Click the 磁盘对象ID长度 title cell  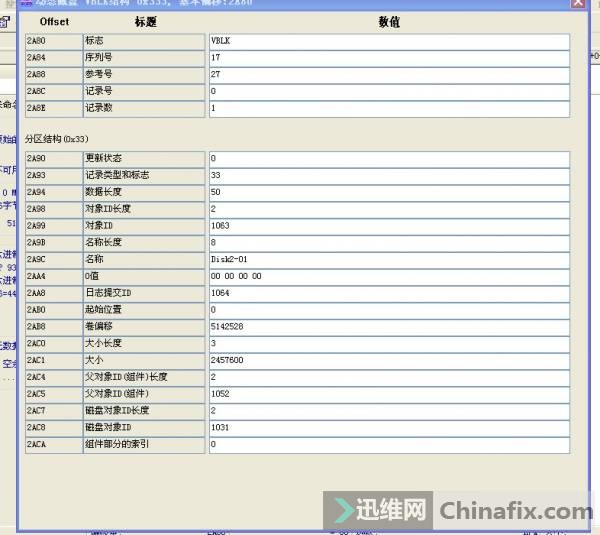144,411
